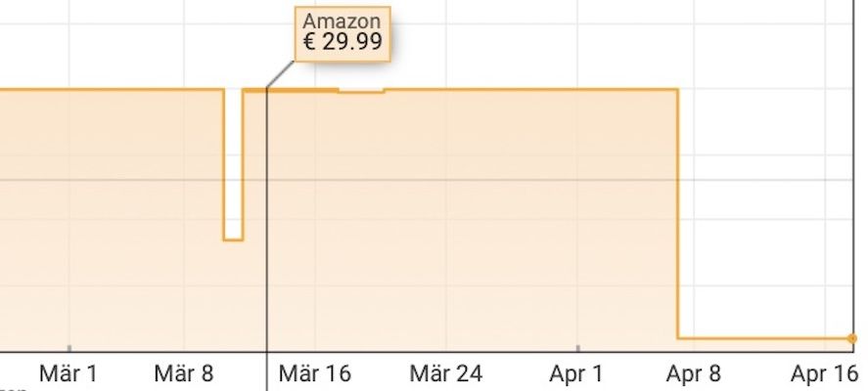The image size is (868, 391).
Task: Select the "Apr 1" date label
Action: tap(576, 373)
